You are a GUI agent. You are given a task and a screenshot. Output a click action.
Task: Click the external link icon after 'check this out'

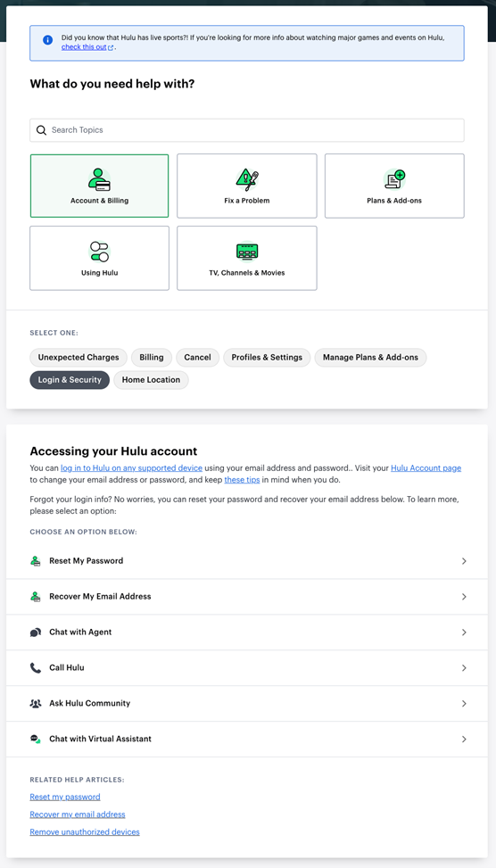(111, 47)
